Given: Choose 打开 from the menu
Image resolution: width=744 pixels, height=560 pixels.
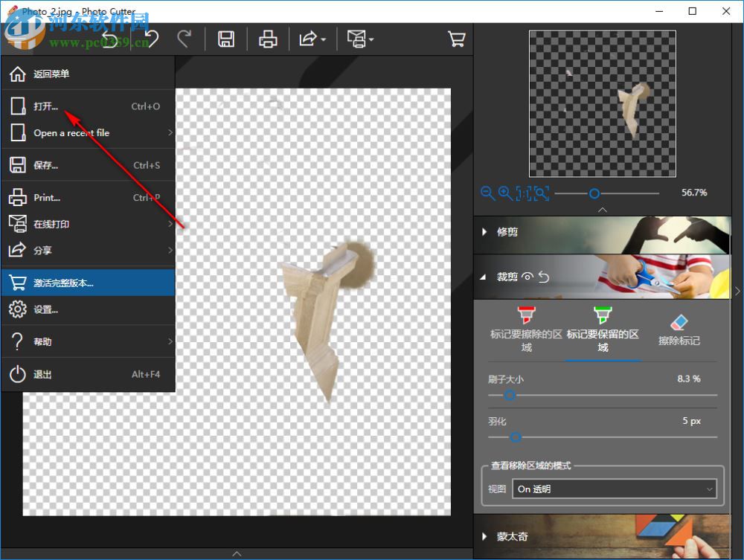Looking at the screenshot, I should click(46, 106).
